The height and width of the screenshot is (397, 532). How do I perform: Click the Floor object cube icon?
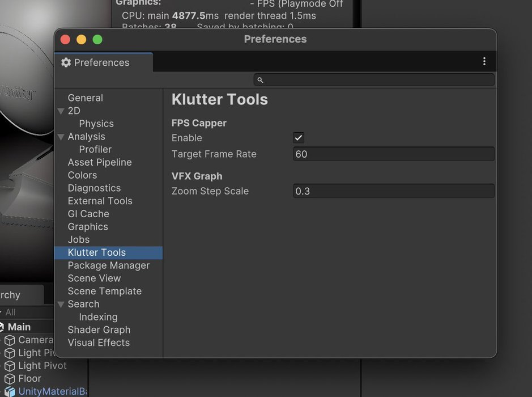(10, 379)
